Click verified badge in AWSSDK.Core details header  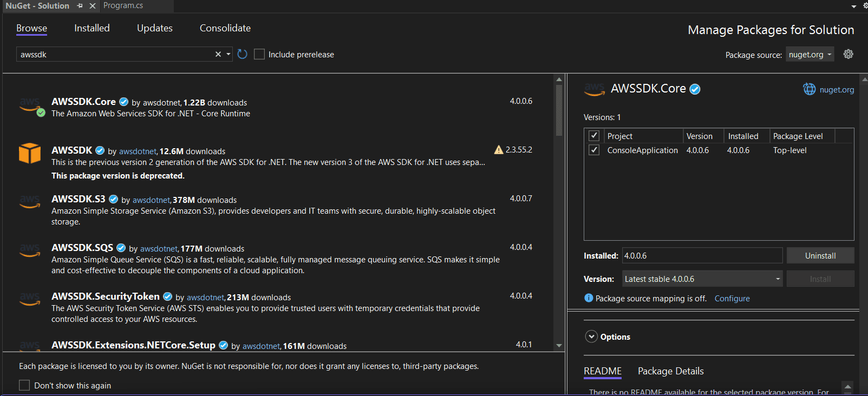pyautogui.click(x=695, y=89)
